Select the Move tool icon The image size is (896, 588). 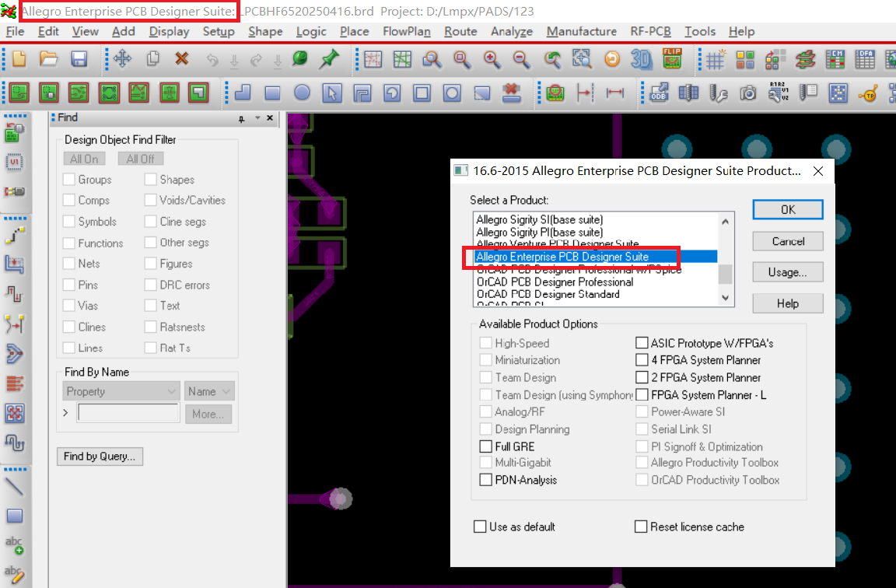tap(122, 59)
